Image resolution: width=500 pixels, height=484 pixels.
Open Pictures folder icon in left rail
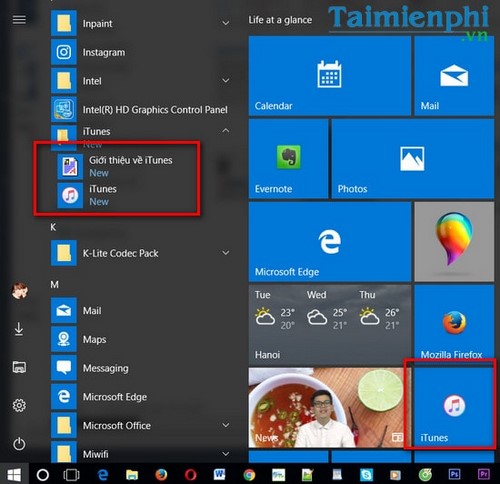click(19, 367)
